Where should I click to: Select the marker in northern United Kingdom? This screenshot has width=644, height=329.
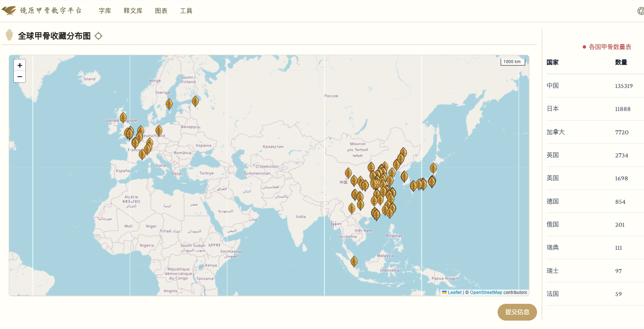123,118
